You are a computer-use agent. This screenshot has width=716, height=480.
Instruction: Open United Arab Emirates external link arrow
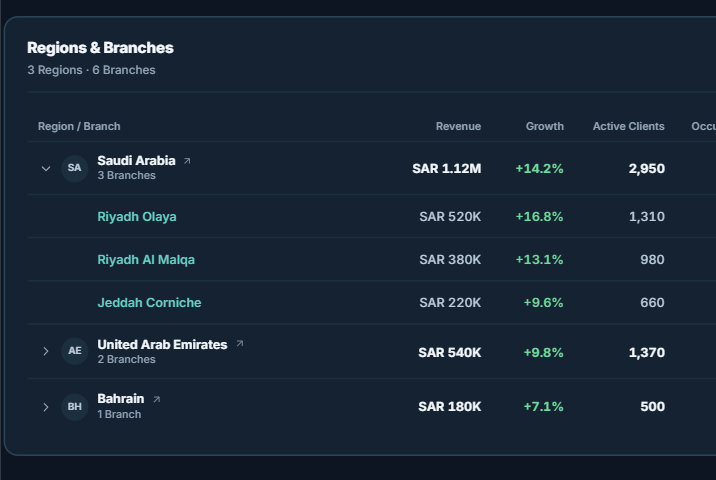240,343
